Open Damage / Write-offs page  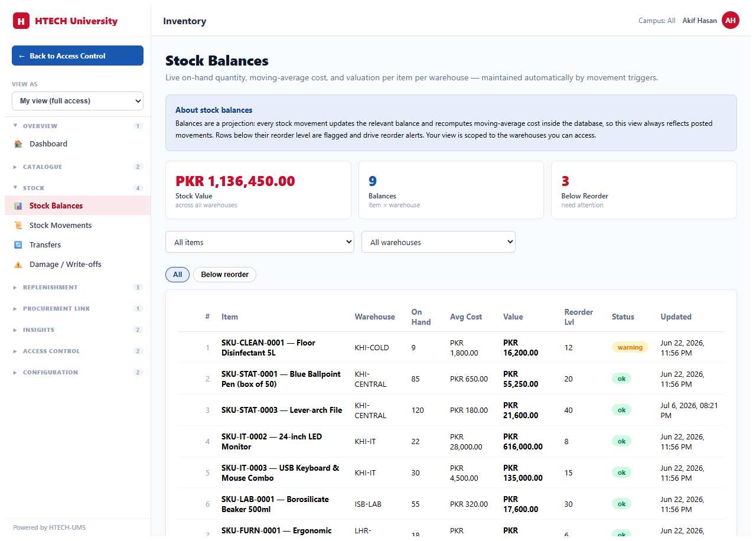(x=77, y=264)
